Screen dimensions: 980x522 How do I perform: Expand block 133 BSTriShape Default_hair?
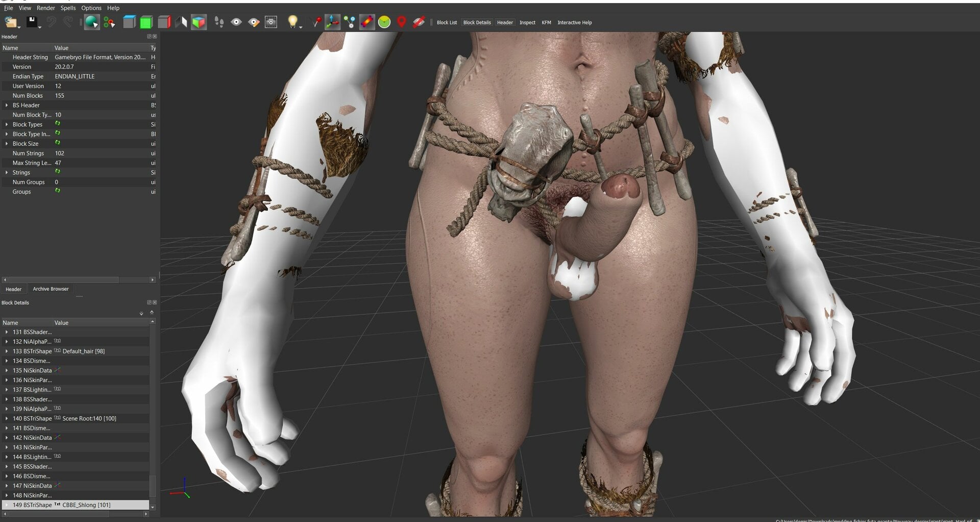[x=7, y=351]
